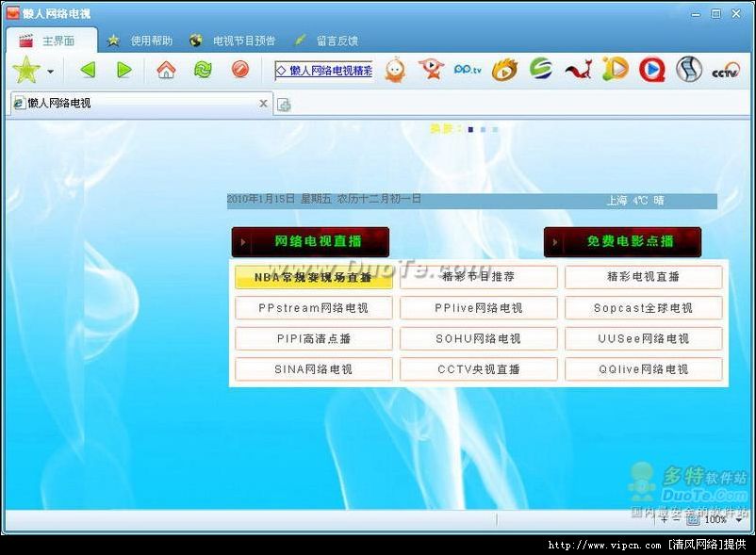Open CCTV央视直播

pyautogui.click(x=479, y=369)
